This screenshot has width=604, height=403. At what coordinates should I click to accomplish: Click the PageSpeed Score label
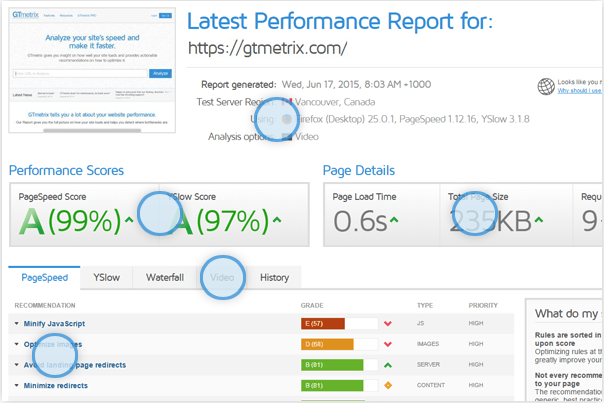(52, 197)
